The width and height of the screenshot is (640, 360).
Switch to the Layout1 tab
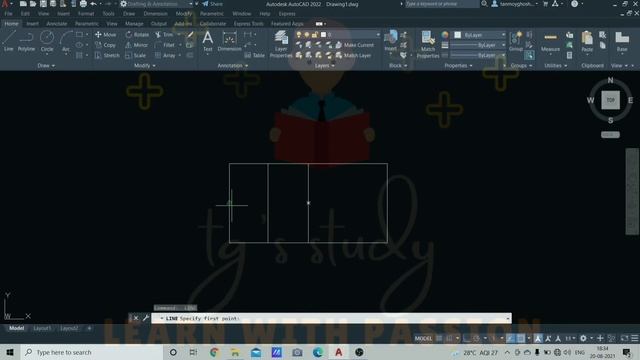click(42, 328)
